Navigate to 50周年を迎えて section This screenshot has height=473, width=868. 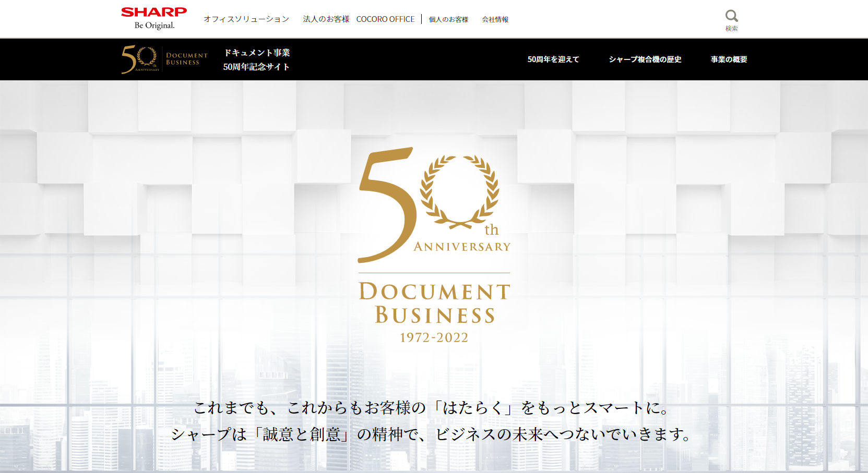coord(553,59)
